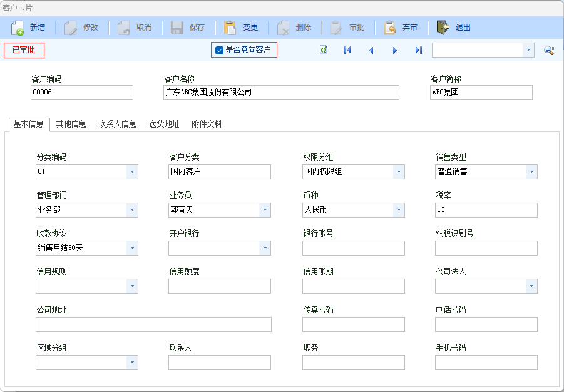
Task: Click the 修改 (modify) toolbar icon
Action: (x=71, y=28)
